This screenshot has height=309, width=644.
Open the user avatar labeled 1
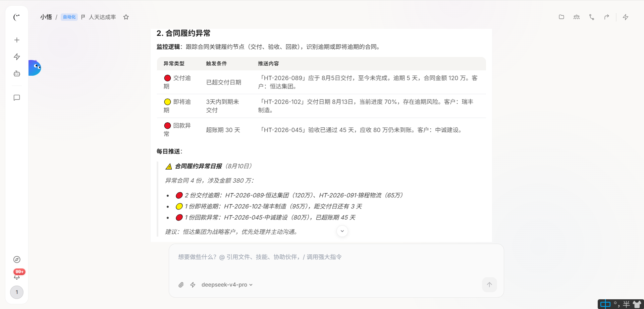(x=17, y=292)
